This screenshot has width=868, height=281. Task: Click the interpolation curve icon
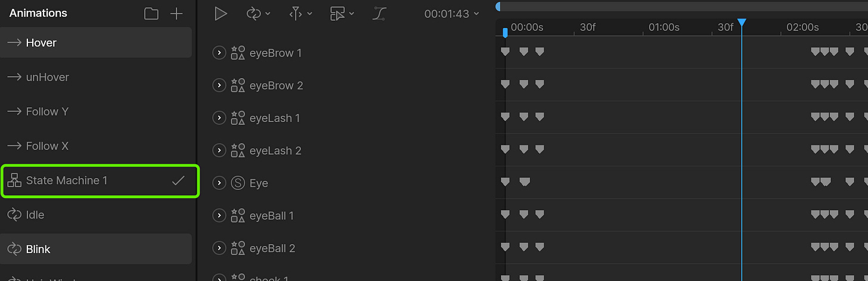(379, 14)
